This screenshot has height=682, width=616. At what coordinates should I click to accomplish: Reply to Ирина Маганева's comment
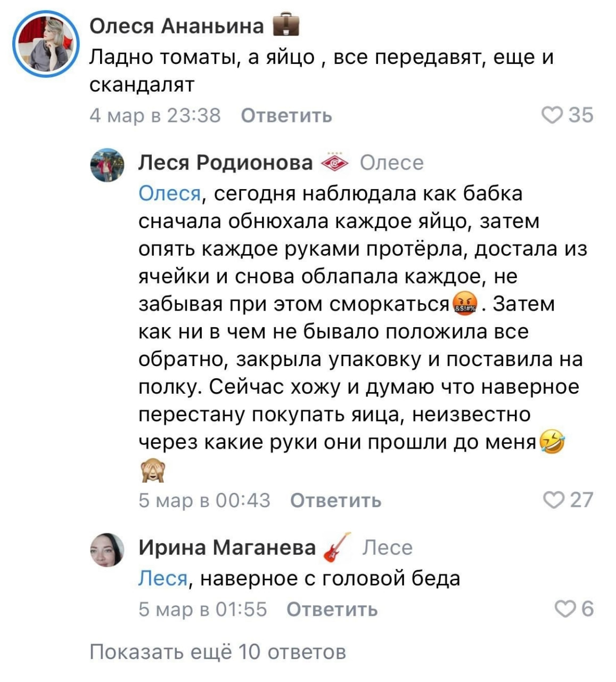(x=332, y=609)
